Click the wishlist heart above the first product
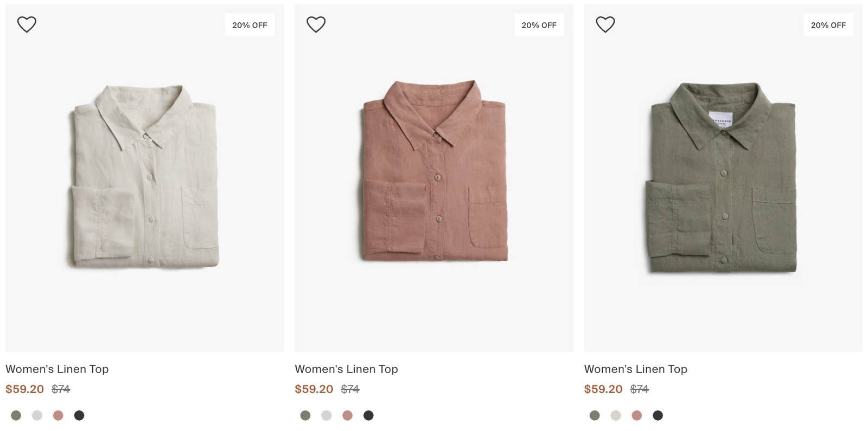868x431 pixels. coord(25,24)
